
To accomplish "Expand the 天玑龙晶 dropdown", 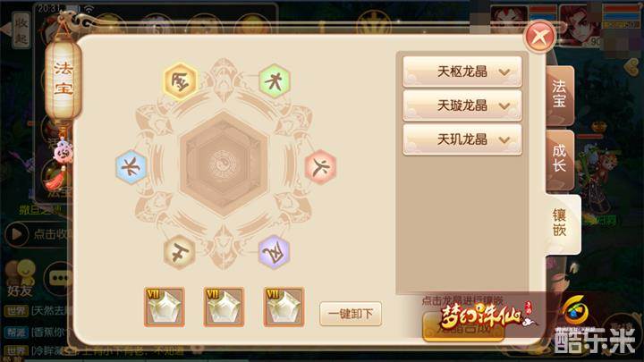I will 462,140.
